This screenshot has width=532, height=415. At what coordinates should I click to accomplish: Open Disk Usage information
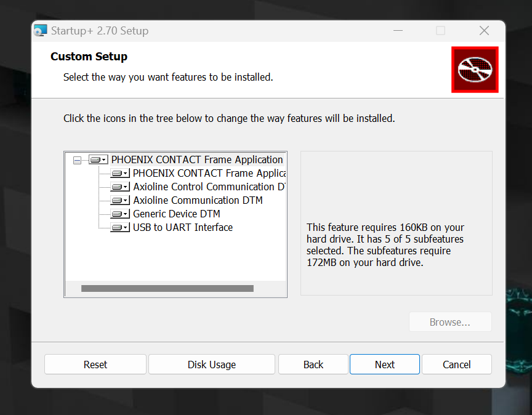(x=212, y=365)
